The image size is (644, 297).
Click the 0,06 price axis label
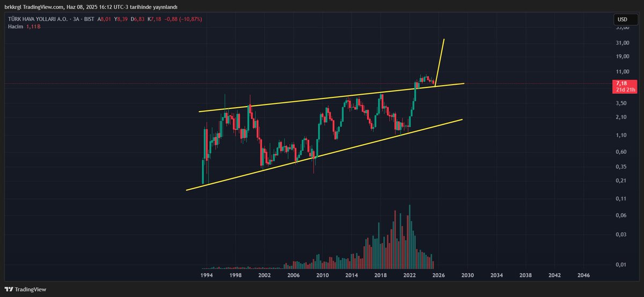pyautogui.click(x=621, y=216)
